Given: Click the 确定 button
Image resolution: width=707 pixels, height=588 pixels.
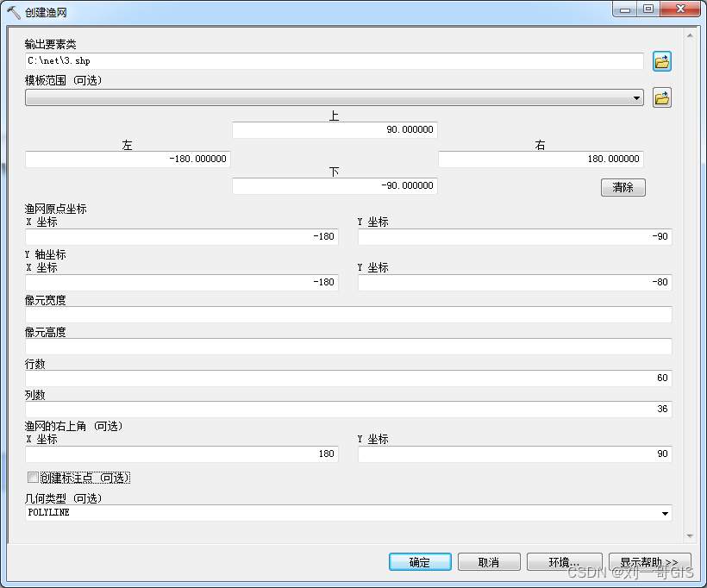Looking at the screenshot, I should [x=420, y=562].
